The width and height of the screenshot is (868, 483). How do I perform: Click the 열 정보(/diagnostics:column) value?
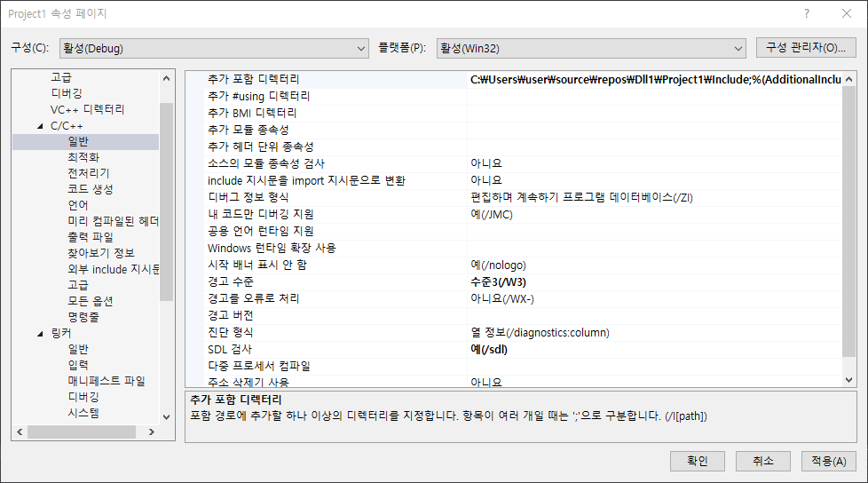click(x=540, y=332)
